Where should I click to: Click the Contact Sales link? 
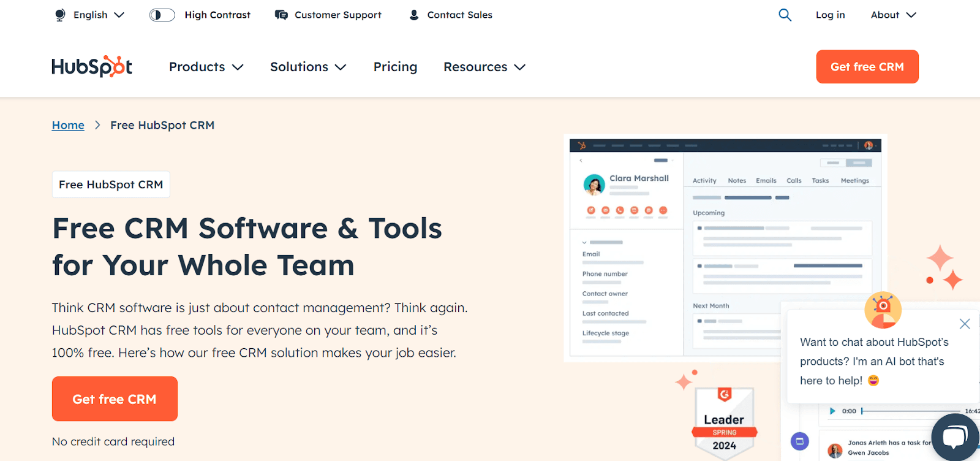pyautogui.click(x=459, y=15)
